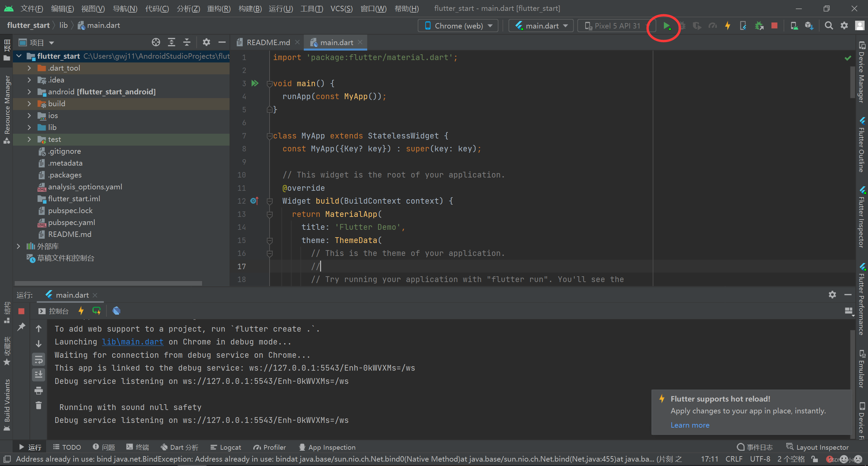
Task: Click Hot Restart icon in Run console bar
Action: coord(97,311)
